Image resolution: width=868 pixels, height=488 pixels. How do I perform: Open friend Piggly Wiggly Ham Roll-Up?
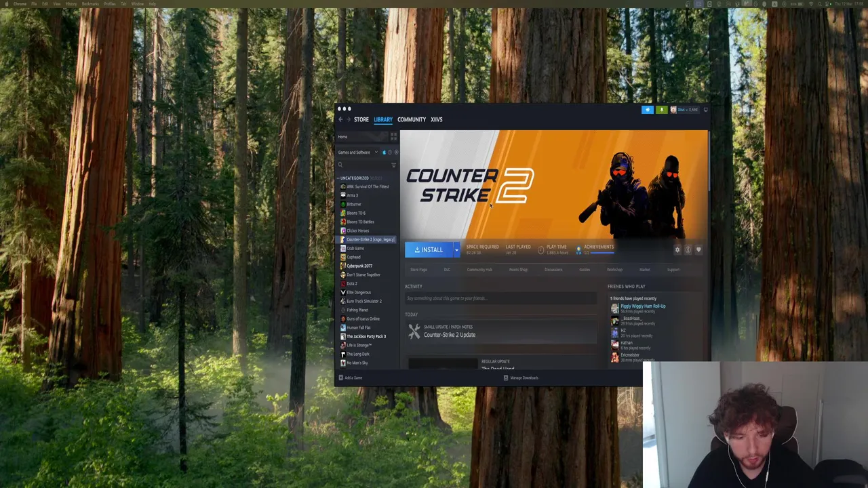pos(643,306)
